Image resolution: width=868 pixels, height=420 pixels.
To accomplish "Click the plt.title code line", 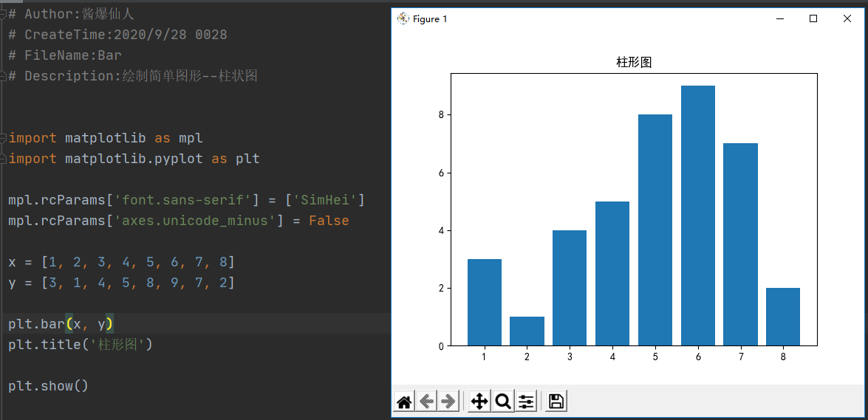I will (81, 345).
